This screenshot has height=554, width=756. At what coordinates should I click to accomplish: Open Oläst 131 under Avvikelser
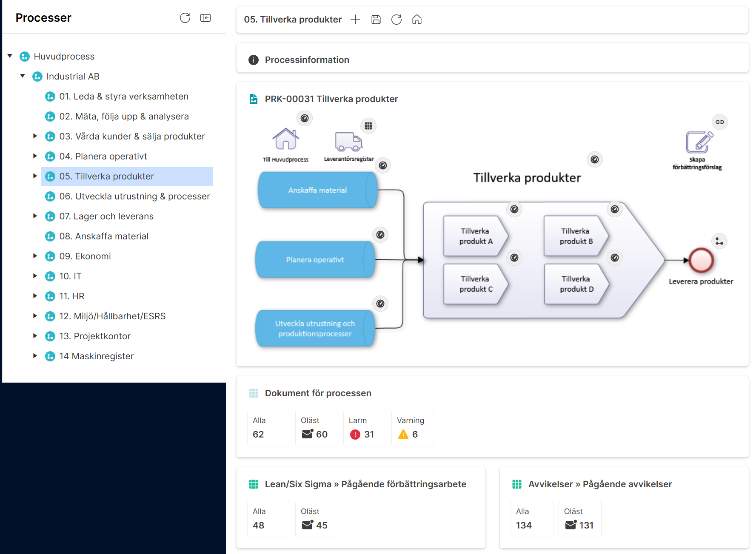click(579, 519)
